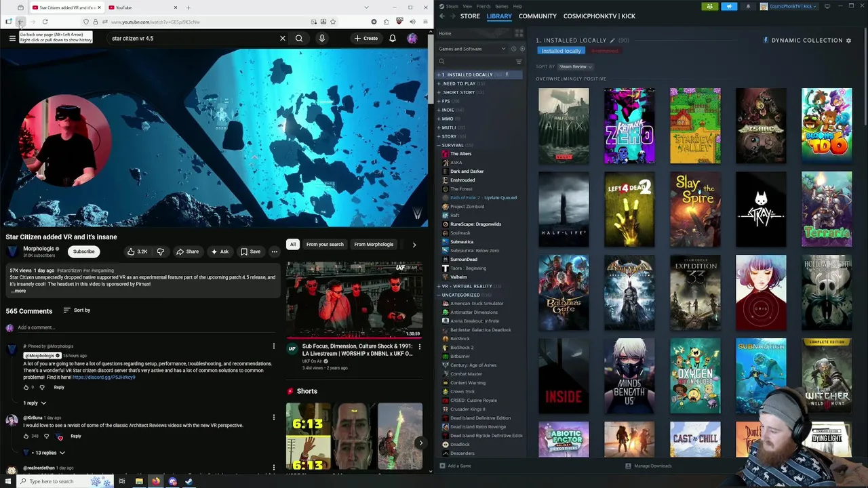Viewport: 868px width, 488px height.
Task: Expand the 1 reply under pinned comment
Action: 35,403
